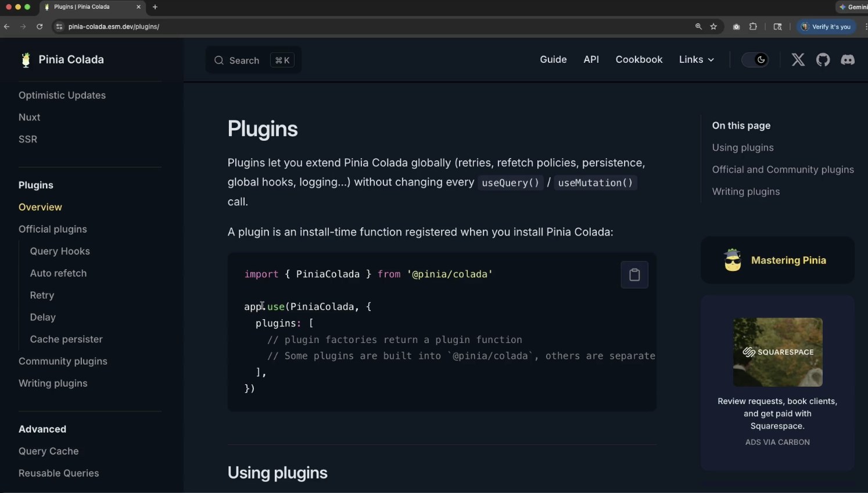The height and width of the screenshot is (493, 868).
Task: Copy the code block to clipboard
Action: [x=634, y=275]
